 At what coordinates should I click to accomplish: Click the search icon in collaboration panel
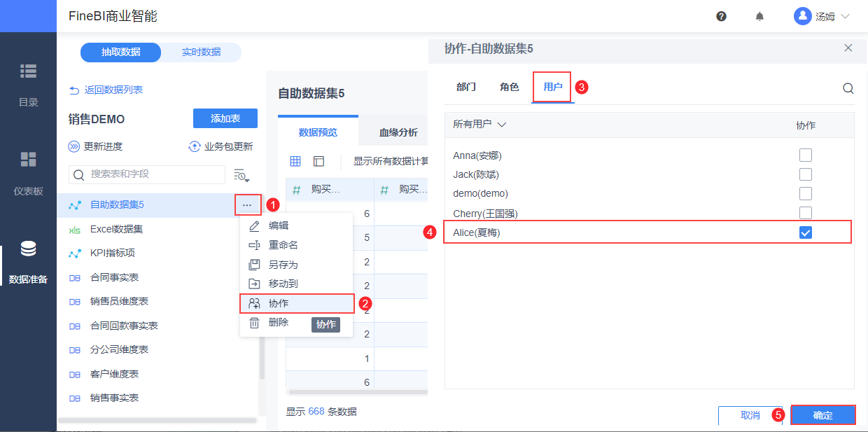click(848, 88)
